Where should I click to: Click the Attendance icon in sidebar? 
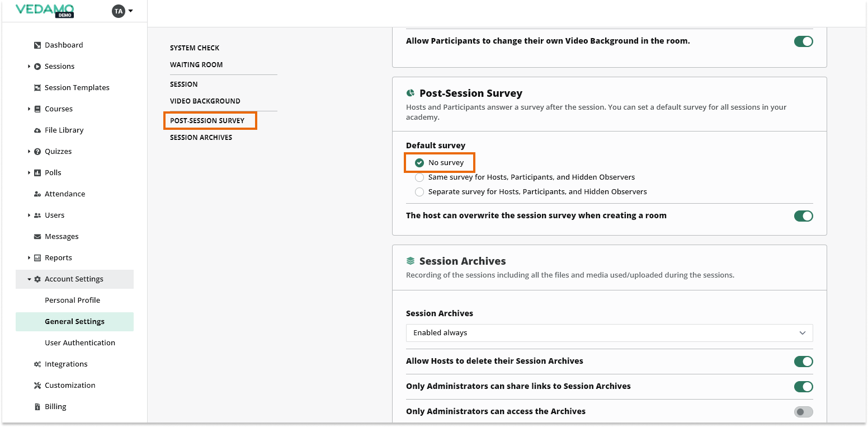(37, 194)
